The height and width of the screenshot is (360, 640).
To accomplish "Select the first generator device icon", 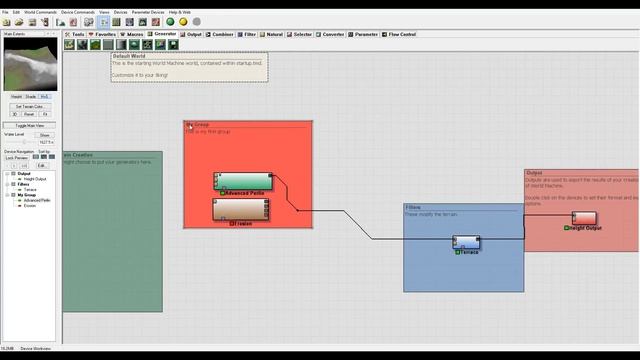I will (x=69, y=44).
